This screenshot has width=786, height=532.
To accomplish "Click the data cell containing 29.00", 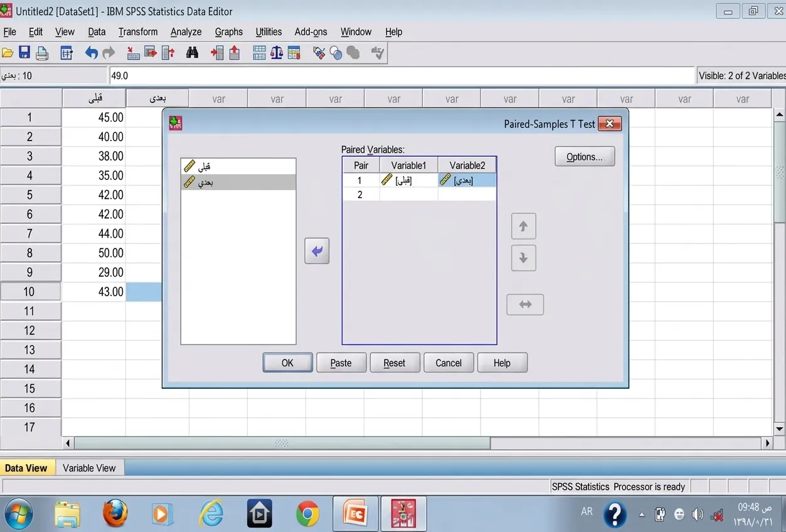I will [94, 272].
